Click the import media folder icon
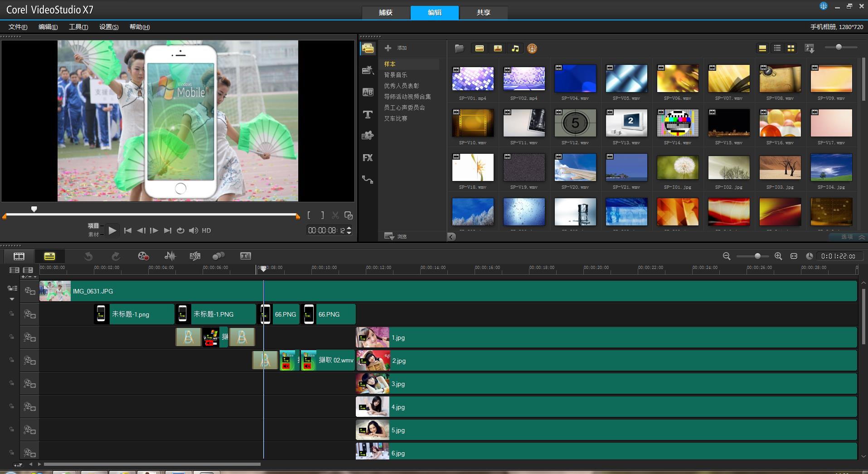This screenshot has width=868, height=474. point(459,49)
